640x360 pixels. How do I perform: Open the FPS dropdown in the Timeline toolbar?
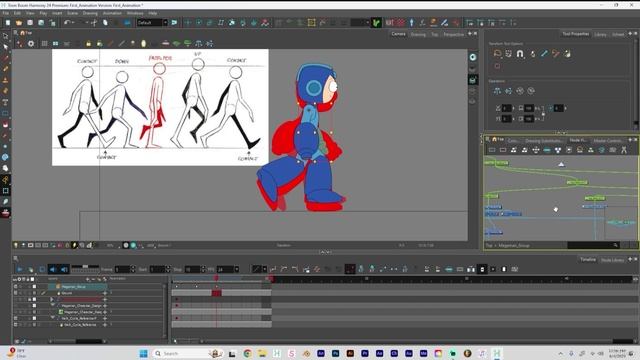tap(236, 269)
